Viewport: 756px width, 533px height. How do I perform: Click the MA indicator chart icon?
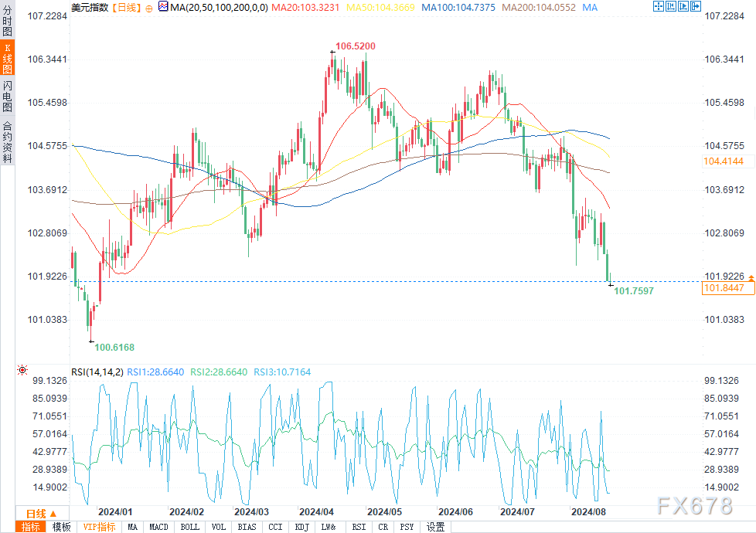[163, 7]
